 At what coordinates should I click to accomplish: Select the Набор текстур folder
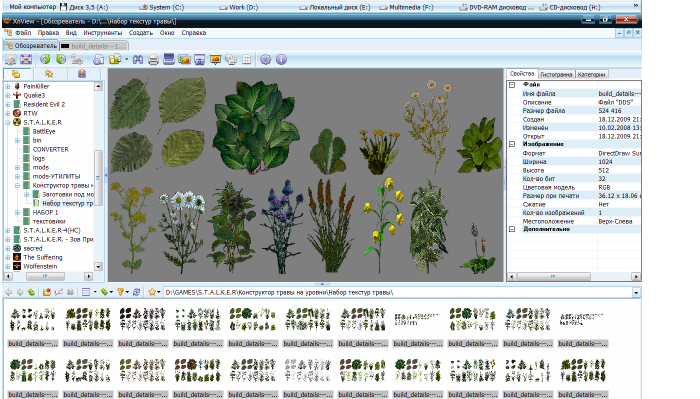point(67,204)
